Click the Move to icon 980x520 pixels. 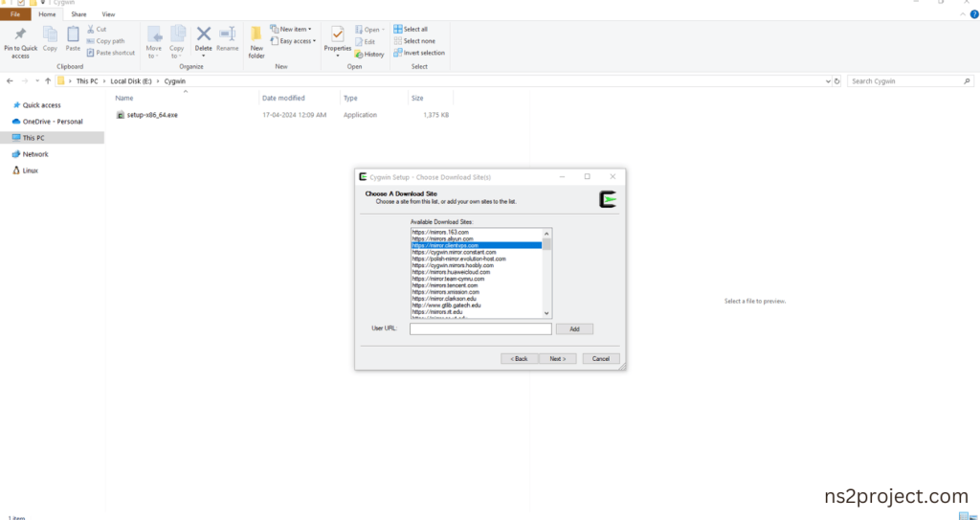(x=154, y=34)
